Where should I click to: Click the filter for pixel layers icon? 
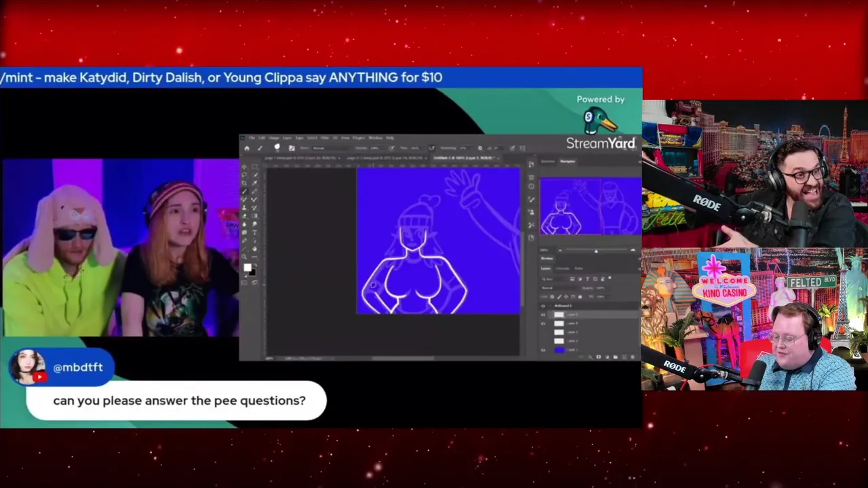pos(572,279)
